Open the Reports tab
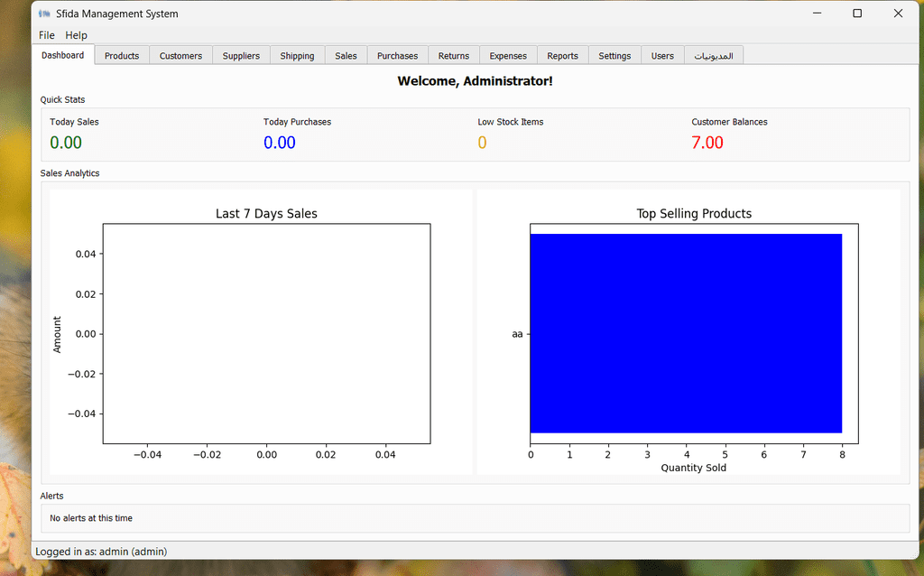This screenshot has width=924, height=576. (x=562, y=56)
